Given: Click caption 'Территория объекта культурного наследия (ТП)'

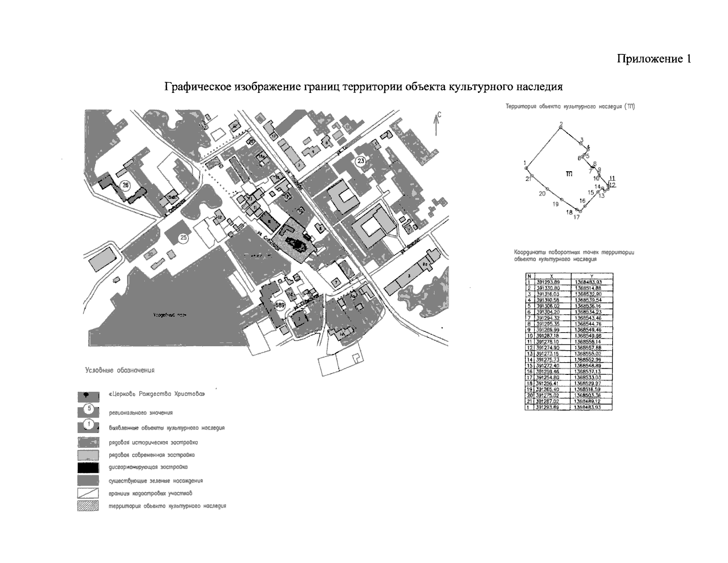Looking at the screenshot, I should pyautogui.click(x=570, y=107).
